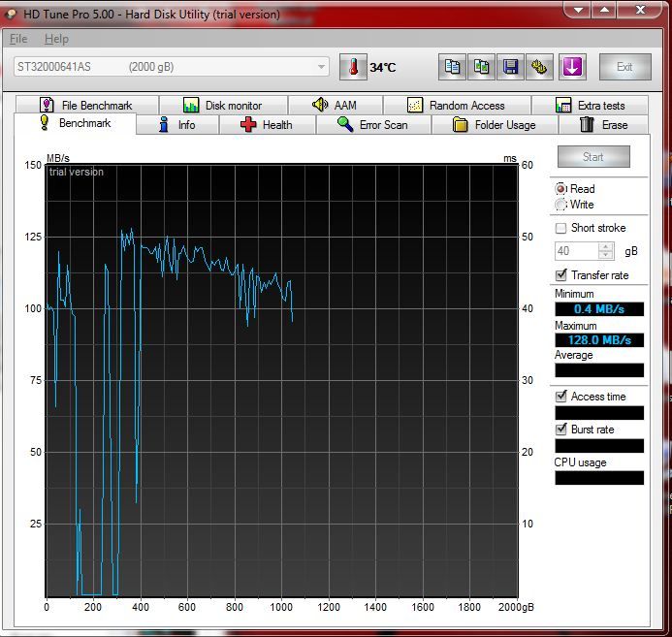Click the empty CPU usage value box
This screenshot has width=672, height=637.
[599, 478]
